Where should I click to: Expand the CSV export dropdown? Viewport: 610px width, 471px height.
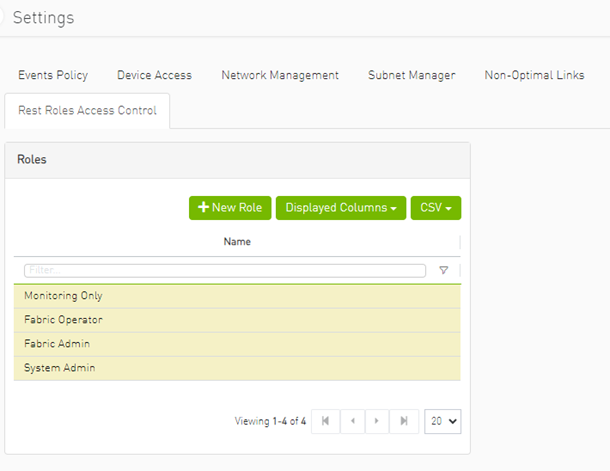(435, 208)
